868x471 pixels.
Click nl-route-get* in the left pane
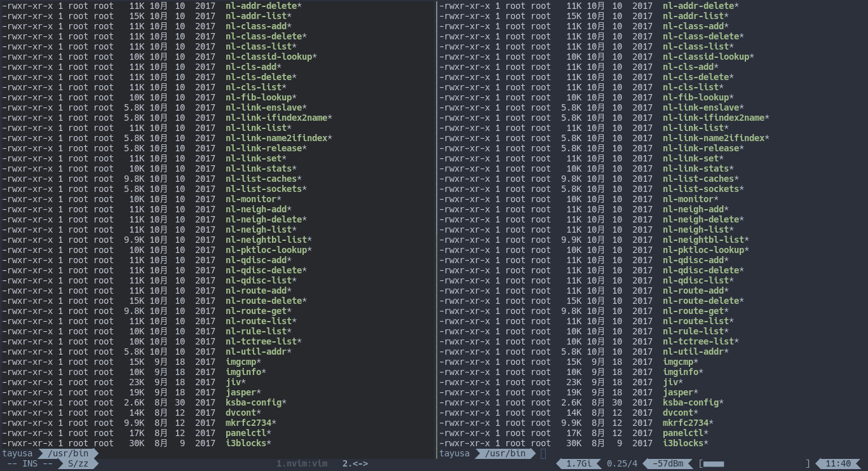pos(259,311)
